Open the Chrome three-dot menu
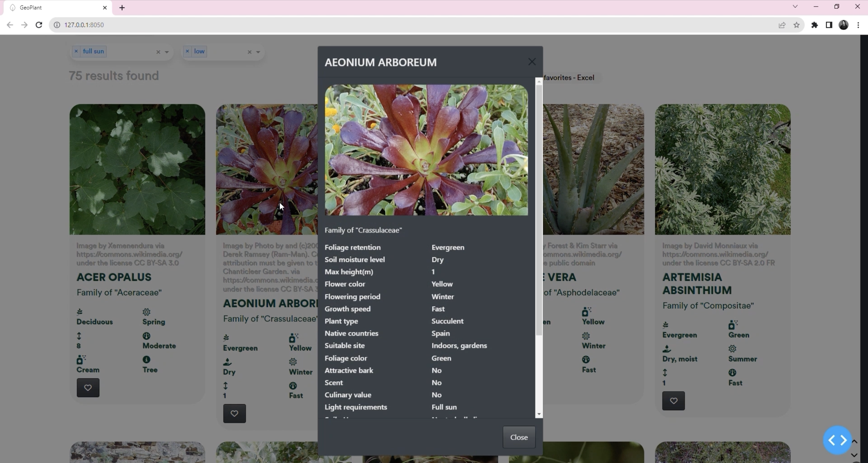 pyautogui.click(x=858, y=25)
